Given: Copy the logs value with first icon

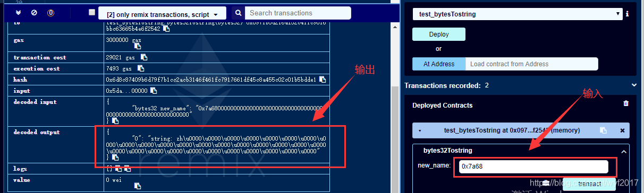Looking at the screenshot, I should click(x=118, y=169).
